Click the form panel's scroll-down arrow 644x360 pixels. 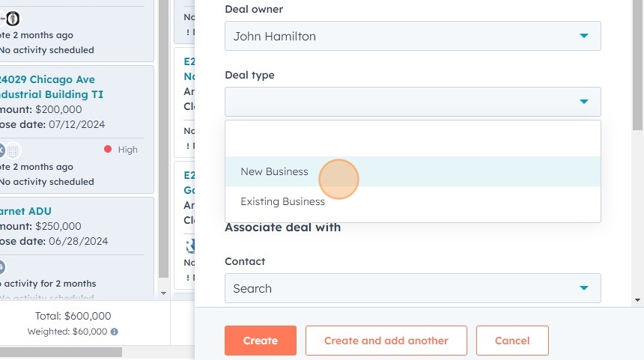tap(637, 300)
